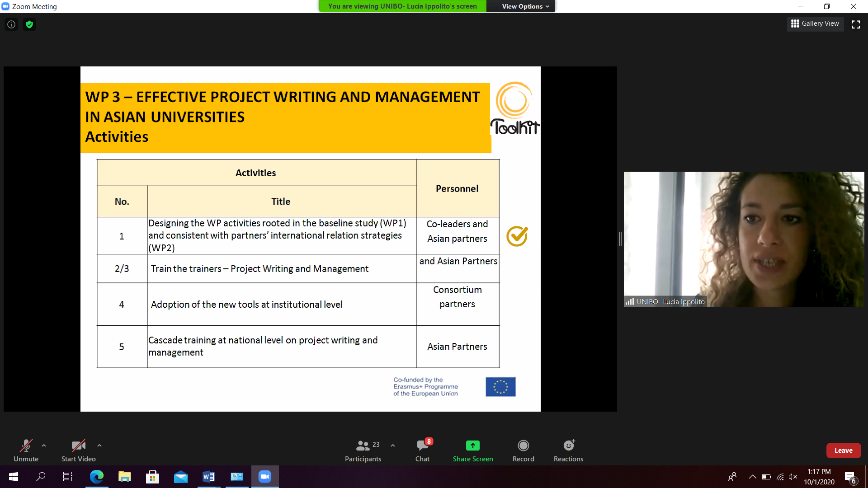Click the EU flag emblem on slide
Viewport: 868px width, 488px height.
[500, 387]
